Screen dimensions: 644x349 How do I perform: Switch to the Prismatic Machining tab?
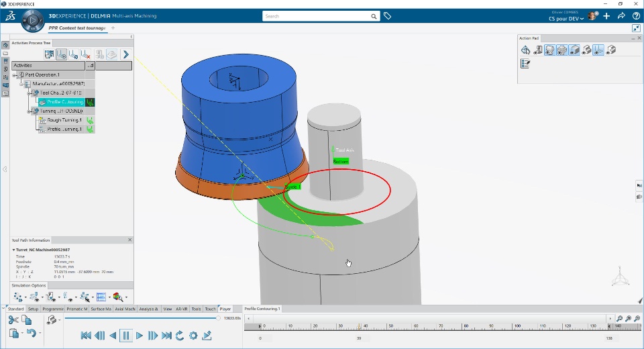[x=77, y=309]
